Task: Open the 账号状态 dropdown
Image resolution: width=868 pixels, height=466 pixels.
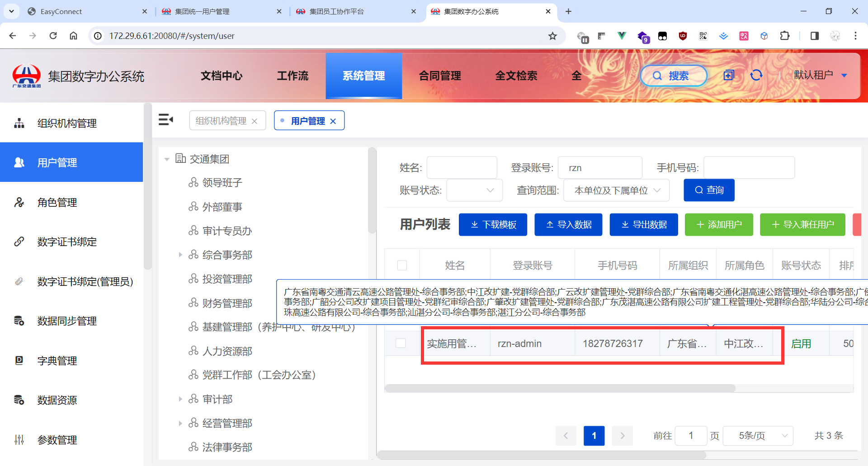Action: tap(475, 190)
